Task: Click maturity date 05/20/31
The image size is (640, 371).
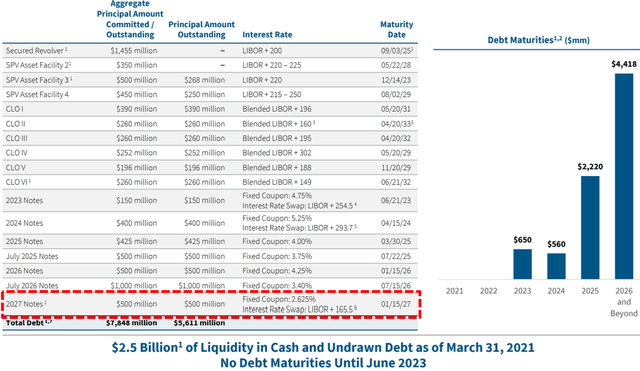Action: coord(396,109)
